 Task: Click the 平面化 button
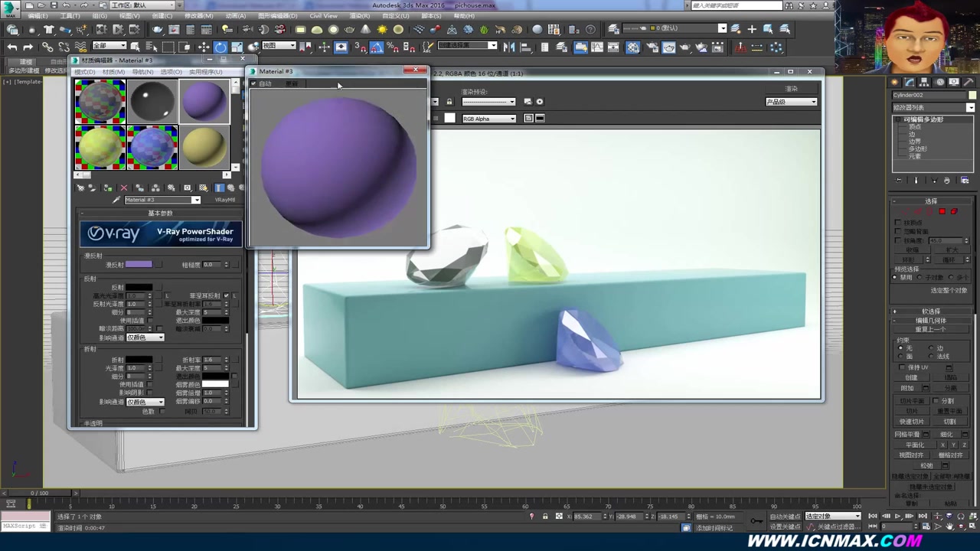tap(915, 445)
